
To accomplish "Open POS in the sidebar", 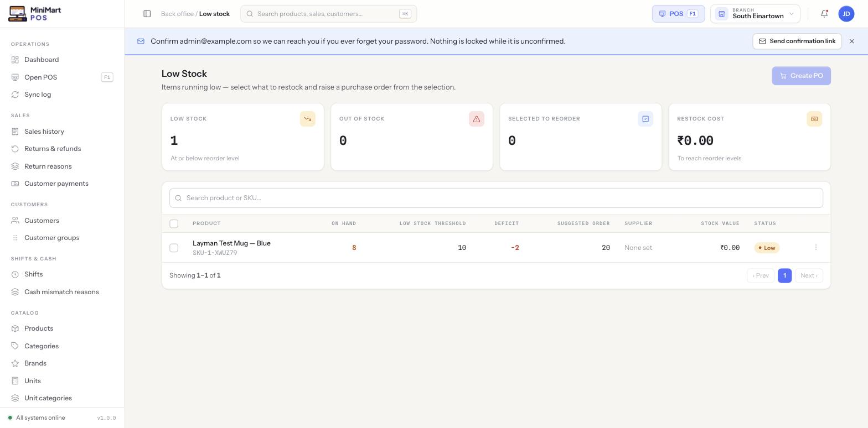I will [x=62, y=77].
